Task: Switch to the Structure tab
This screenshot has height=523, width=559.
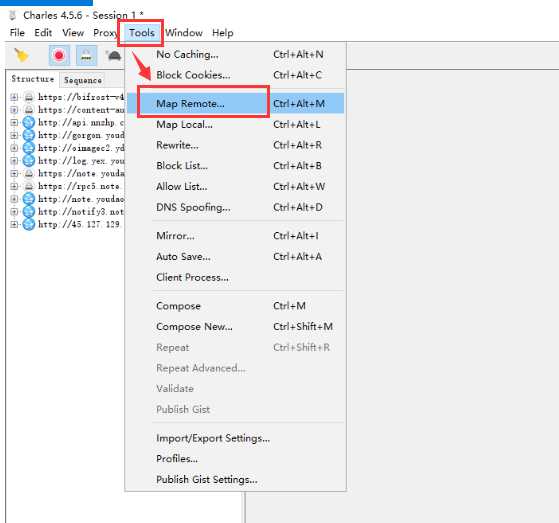Action: click(32, 79)
